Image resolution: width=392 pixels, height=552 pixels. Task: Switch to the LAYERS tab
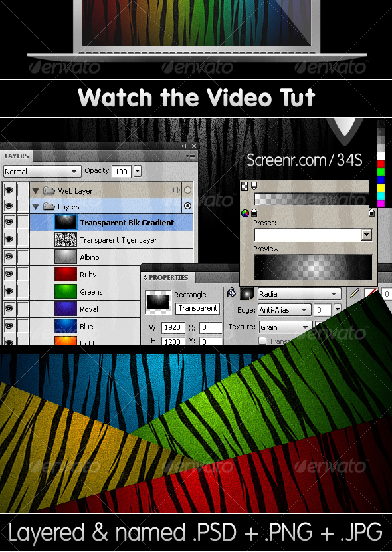(17, 156)
